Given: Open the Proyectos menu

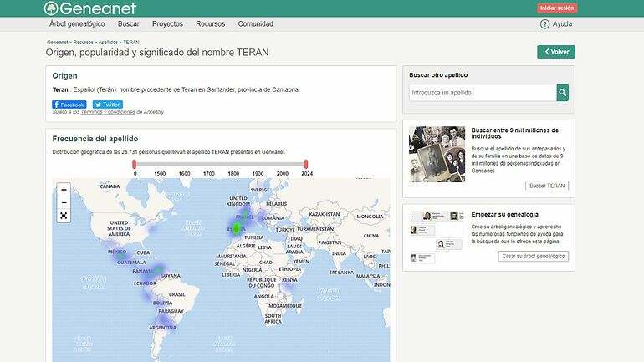Looking at the screenshot, I should [x=167, y=23].
